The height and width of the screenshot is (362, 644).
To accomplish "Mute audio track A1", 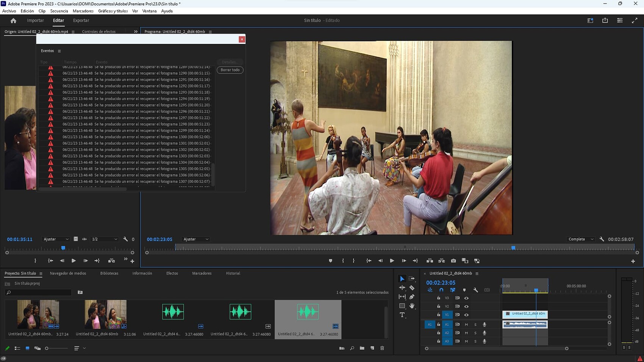I will pyautogui.click(x=466, y=325).
